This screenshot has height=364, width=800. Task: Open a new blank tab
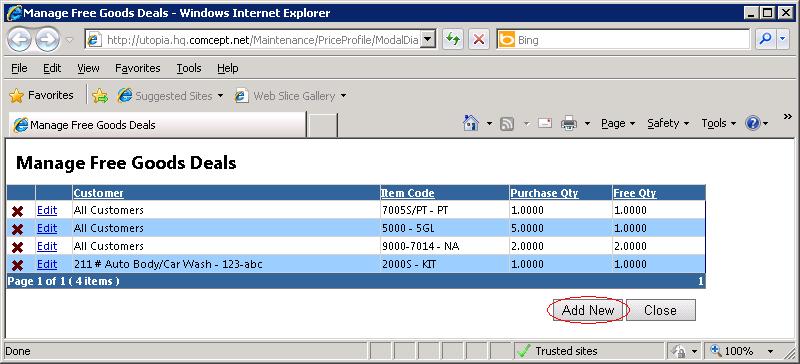pyautogui.click(x=323, y=125)
